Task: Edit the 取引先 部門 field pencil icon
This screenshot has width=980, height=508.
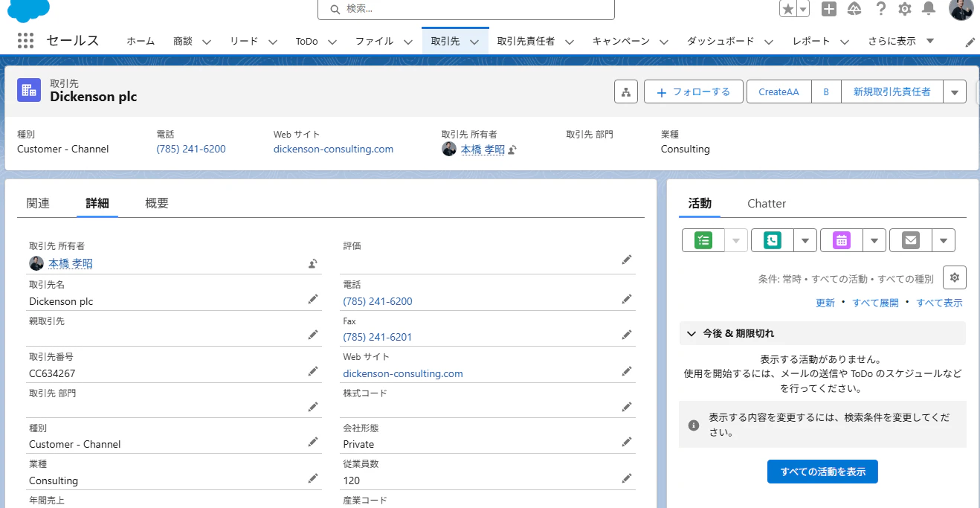Action: (x=313, y=407)
